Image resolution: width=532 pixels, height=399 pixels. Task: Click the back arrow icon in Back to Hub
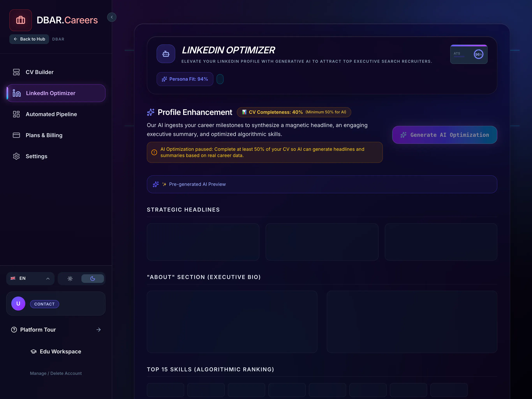(x=15, y=39)
